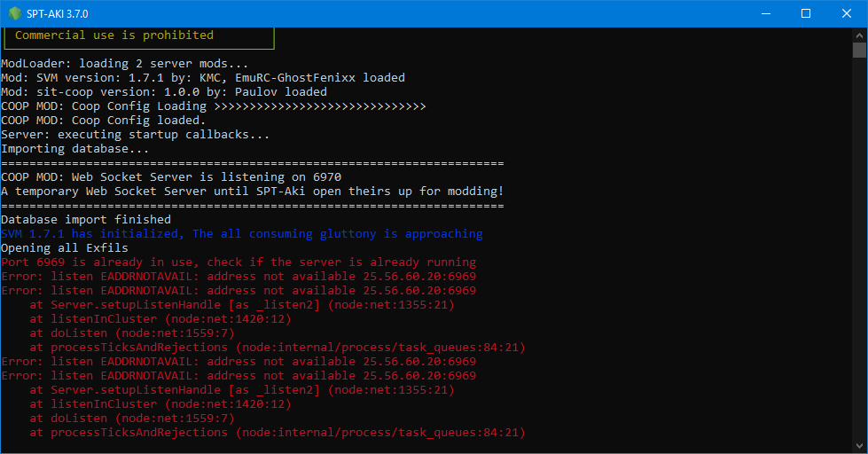The width and height of the screenshot is (868, 454).
Task: Click 'ModLoader: loading 2 server mods...' line
Action: 124,64
